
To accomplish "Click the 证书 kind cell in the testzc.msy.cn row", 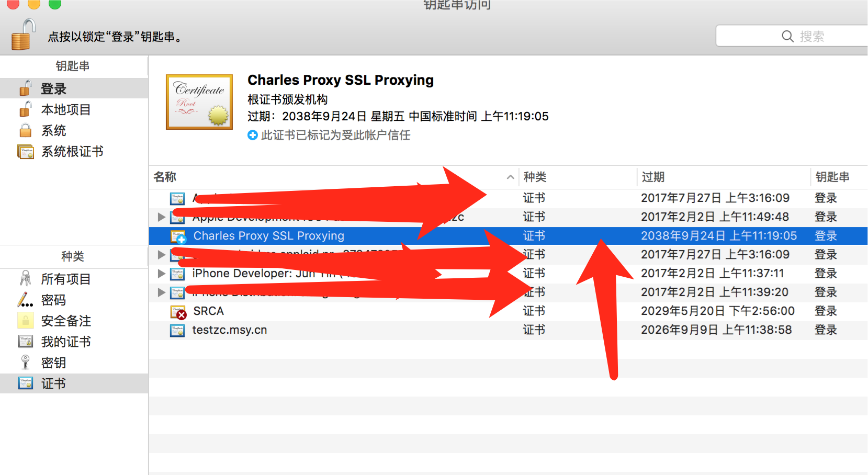I will pyautogui.click(x=534, y=330).
